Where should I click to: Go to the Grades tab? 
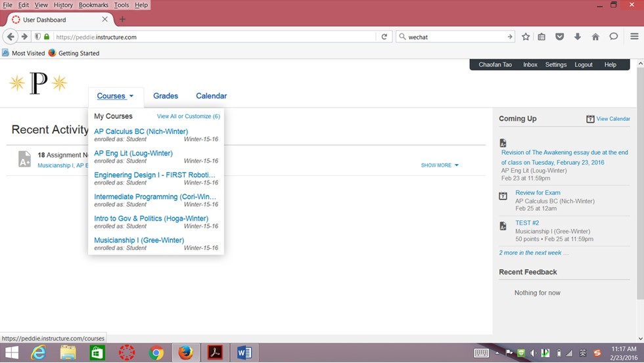coord(166,96)
